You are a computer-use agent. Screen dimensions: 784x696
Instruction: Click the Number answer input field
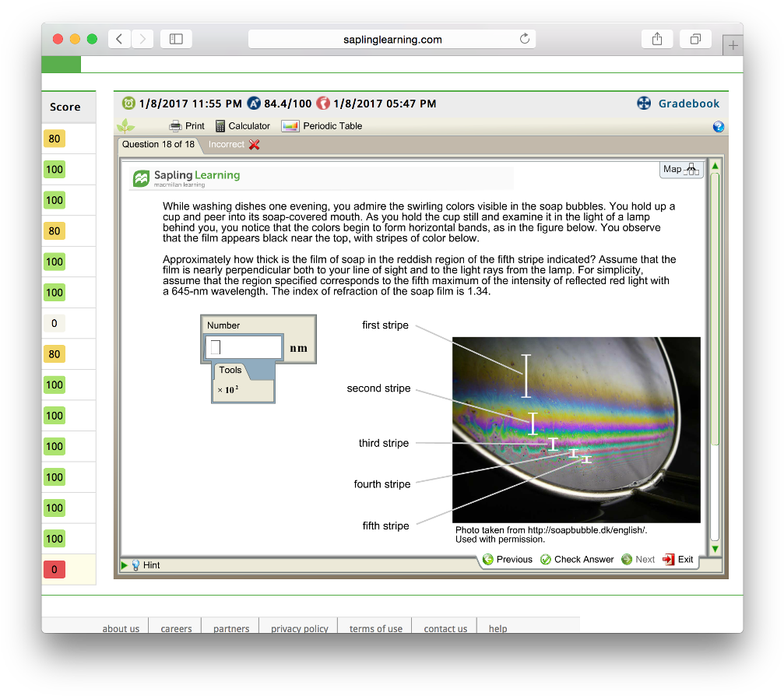(x=244, y=347)
